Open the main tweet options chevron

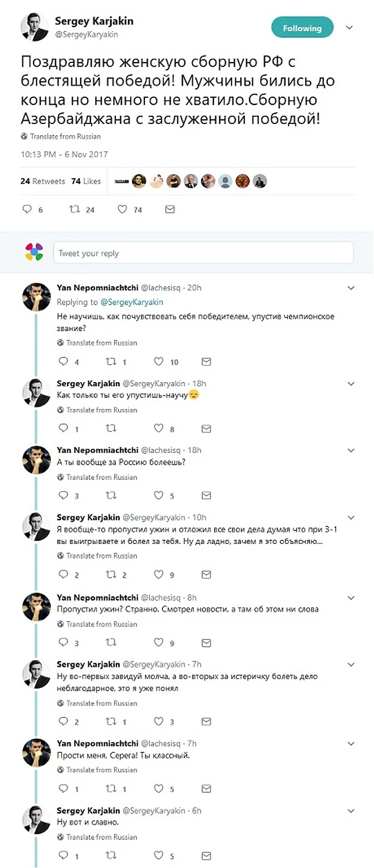click(x=349, y=28)
